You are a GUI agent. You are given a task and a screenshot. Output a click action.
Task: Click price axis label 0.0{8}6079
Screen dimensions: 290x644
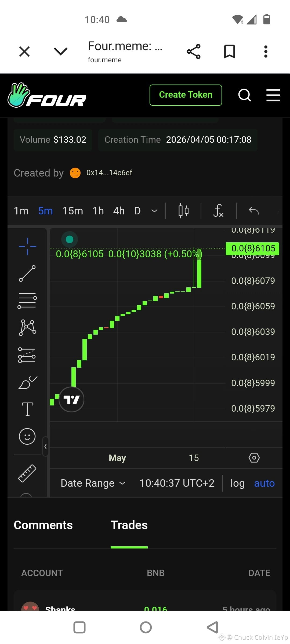tap(253, 281)
